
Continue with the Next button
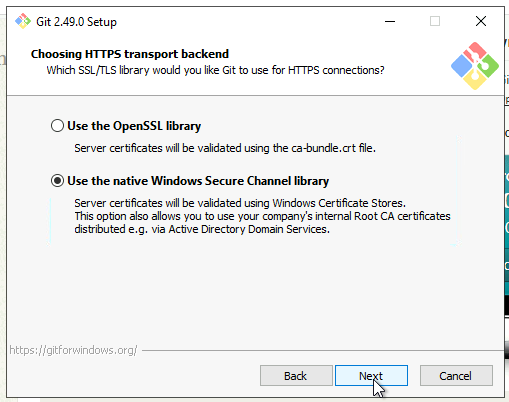371,376
